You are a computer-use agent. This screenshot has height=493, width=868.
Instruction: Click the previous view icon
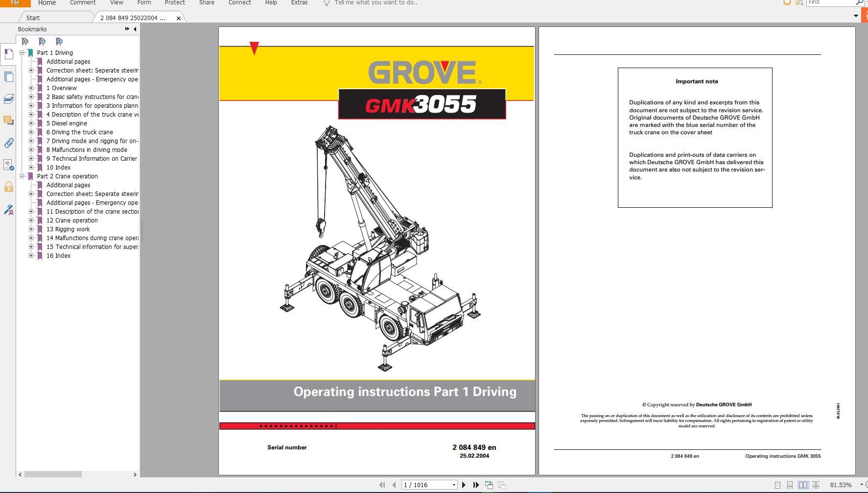click(x=489, y=485)
